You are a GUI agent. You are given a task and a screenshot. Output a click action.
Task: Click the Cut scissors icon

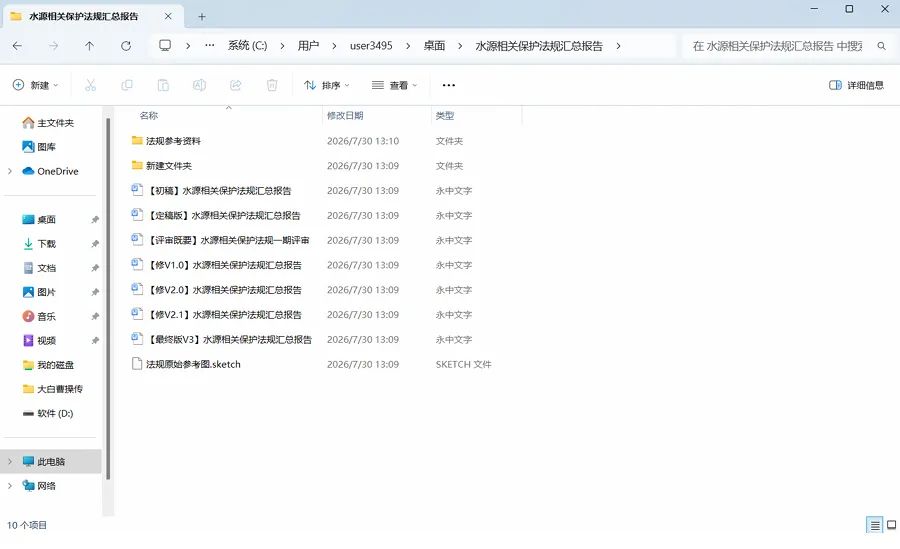pyautogui.click(x=90, y=85)
